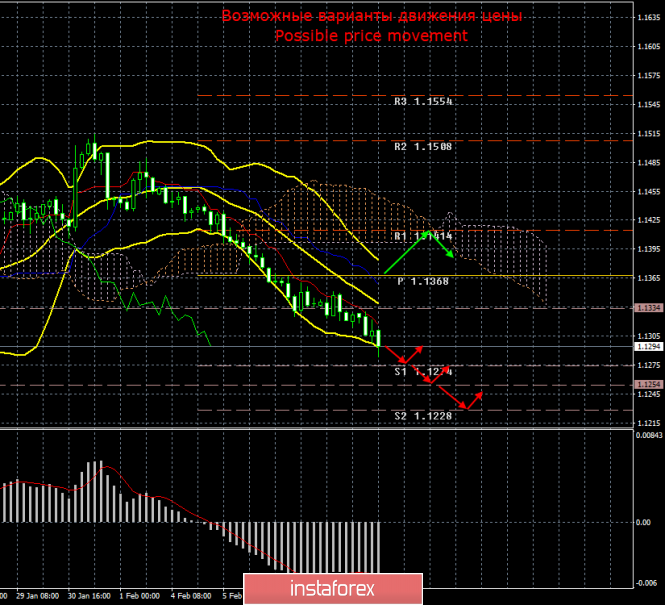Image resolution: width=665 pixels, height=605 pixels.
Task: Click the 1.1215 price axis value
Action: tap(649, 423)
